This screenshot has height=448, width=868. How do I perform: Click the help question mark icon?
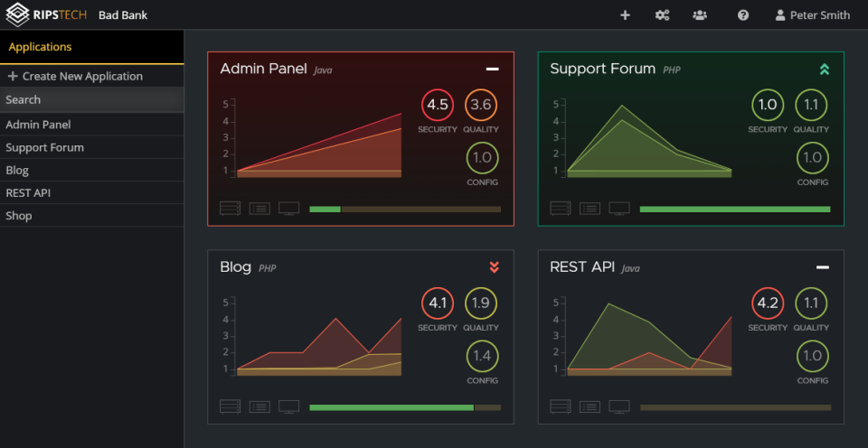[743, 15]
